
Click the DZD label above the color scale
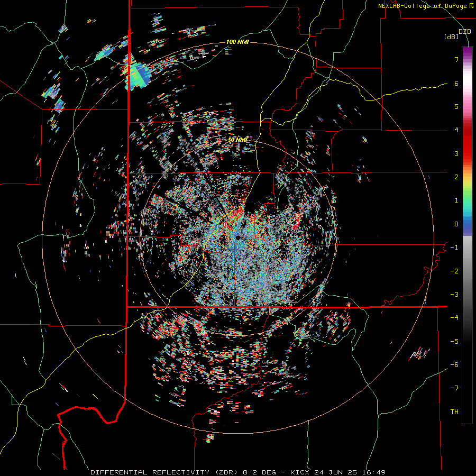pos(465,32)
